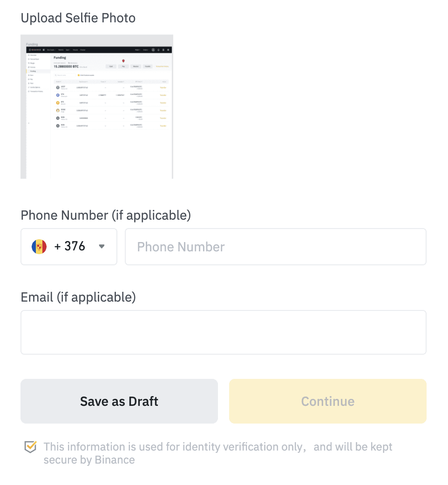
Task: Click the red location pin in thumbnail
Action: [123, 61]
